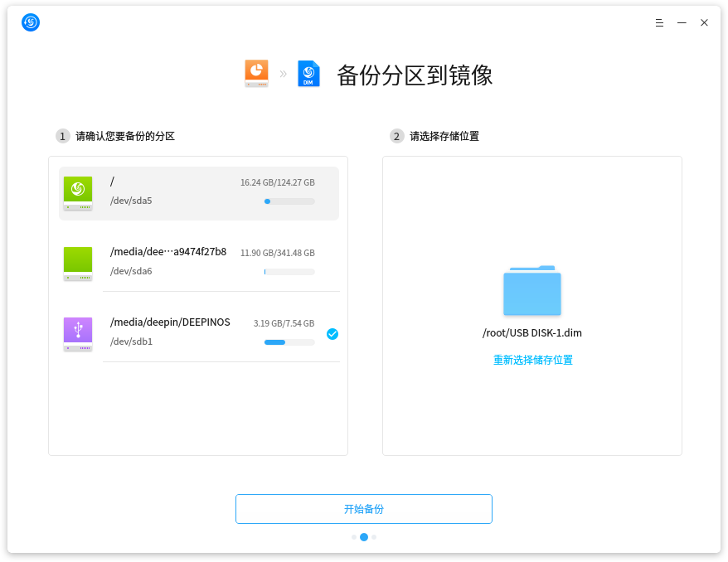Click the green partition icon for /dev/sda6
Viewport: 728px width, 562px height.
click(77, 261)
